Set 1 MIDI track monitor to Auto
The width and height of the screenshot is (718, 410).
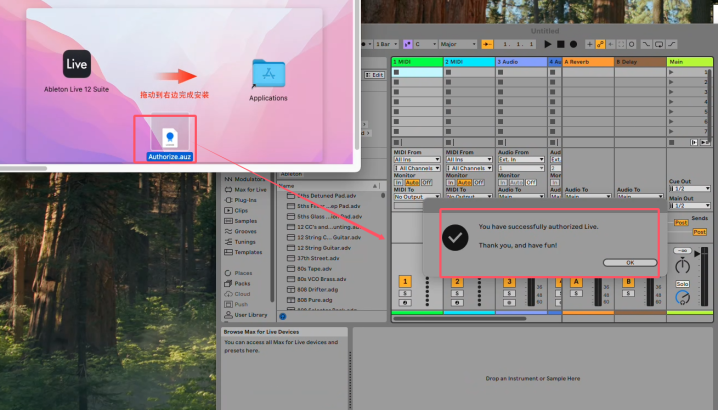click(412, 182)
